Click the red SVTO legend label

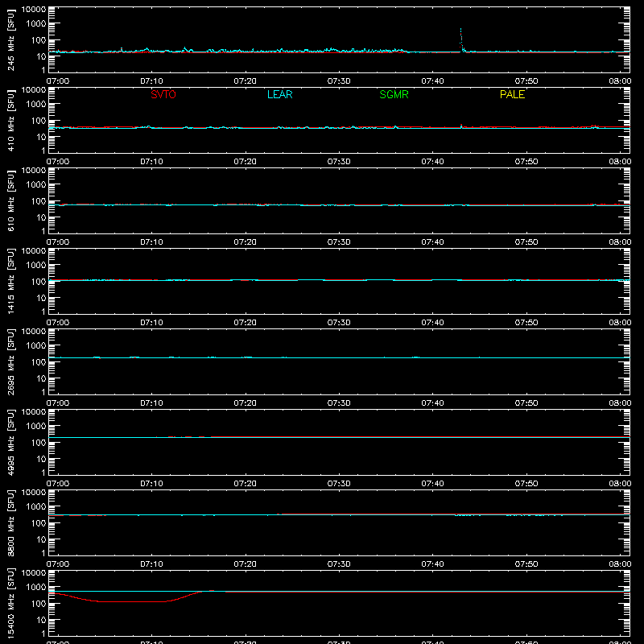pyautogui.click(x=163, y=94)
